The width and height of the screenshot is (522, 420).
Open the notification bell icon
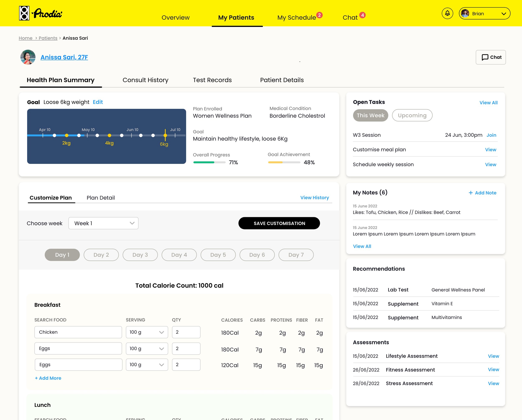point(447,13)
